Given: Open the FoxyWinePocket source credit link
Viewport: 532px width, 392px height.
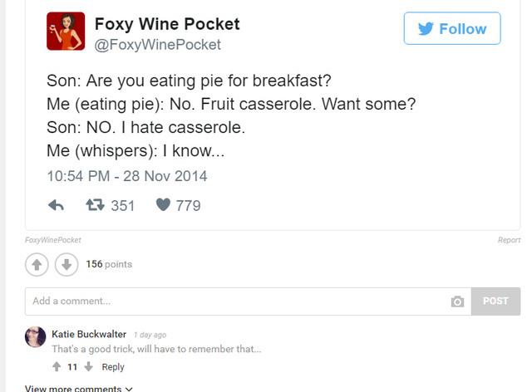Looking at the screenshot, I should [53, 240].
